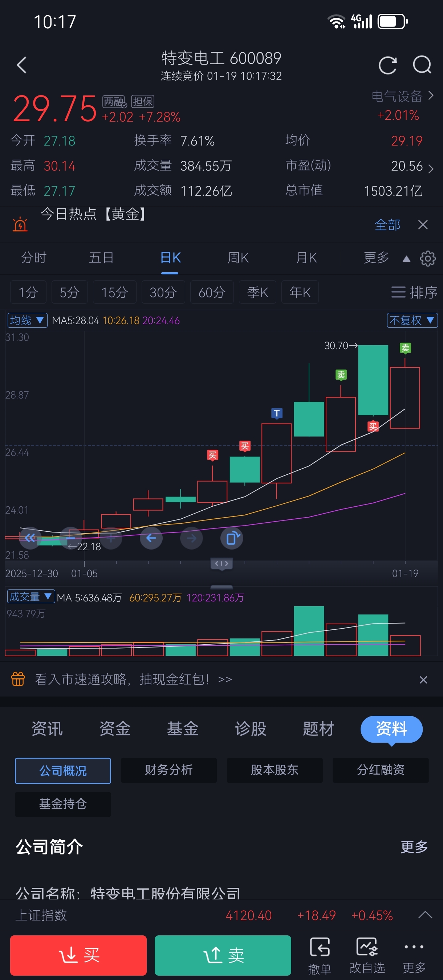
Task: Select 季K period option
Action: [x=258, y=292]
